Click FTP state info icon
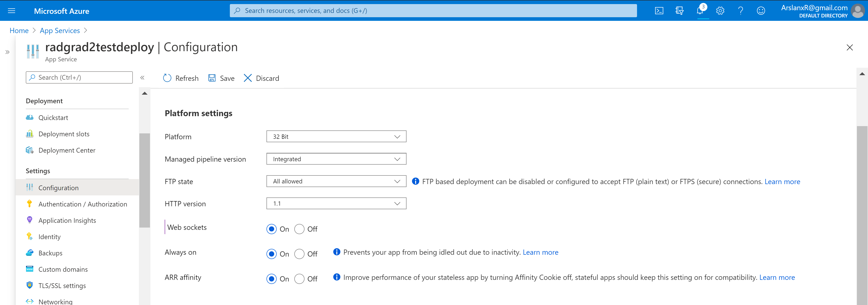868x305 pixels. tap(416, 182)
